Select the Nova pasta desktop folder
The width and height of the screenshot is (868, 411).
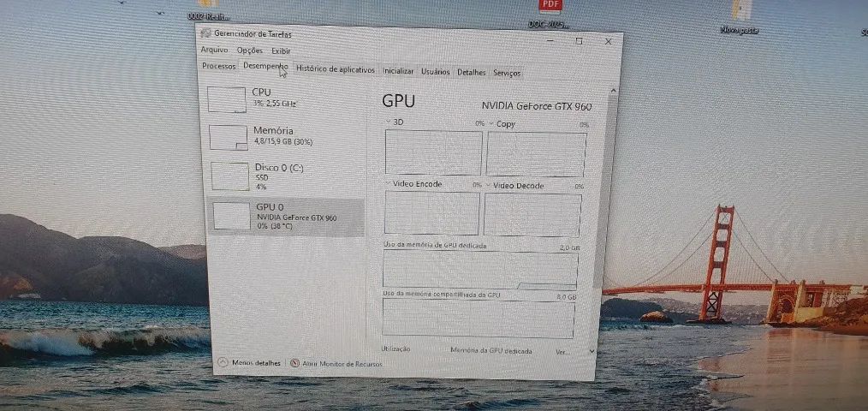pyautogui.click(x=740, y=16)
